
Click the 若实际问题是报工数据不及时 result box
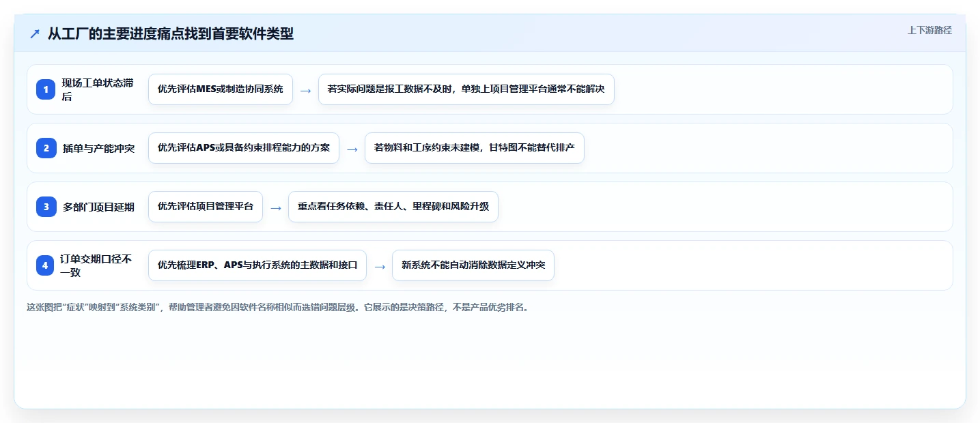[x=466, y=89]
